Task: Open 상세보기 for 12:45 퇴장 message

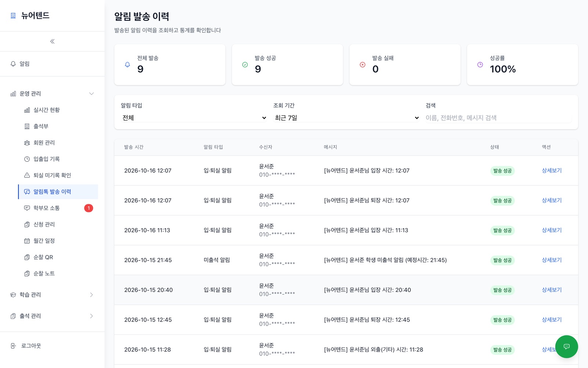Action: (552, 319)
